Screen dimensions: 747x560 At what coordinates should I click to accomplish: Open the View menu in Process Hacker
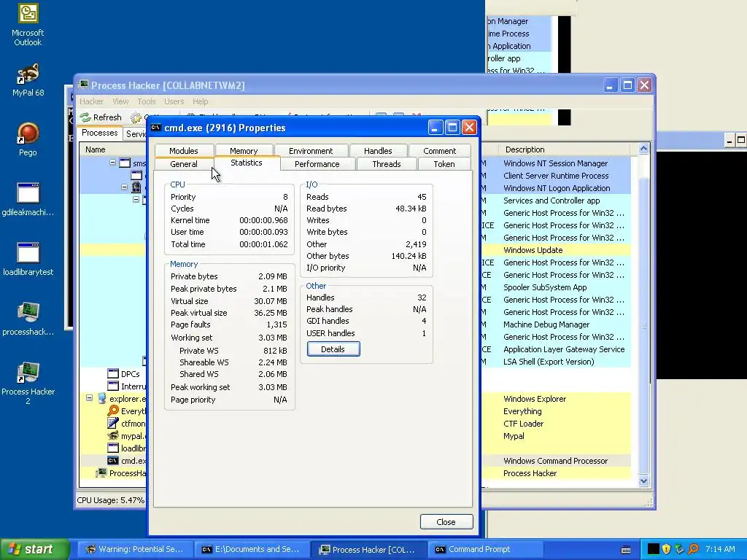click(x=120, y=101)
